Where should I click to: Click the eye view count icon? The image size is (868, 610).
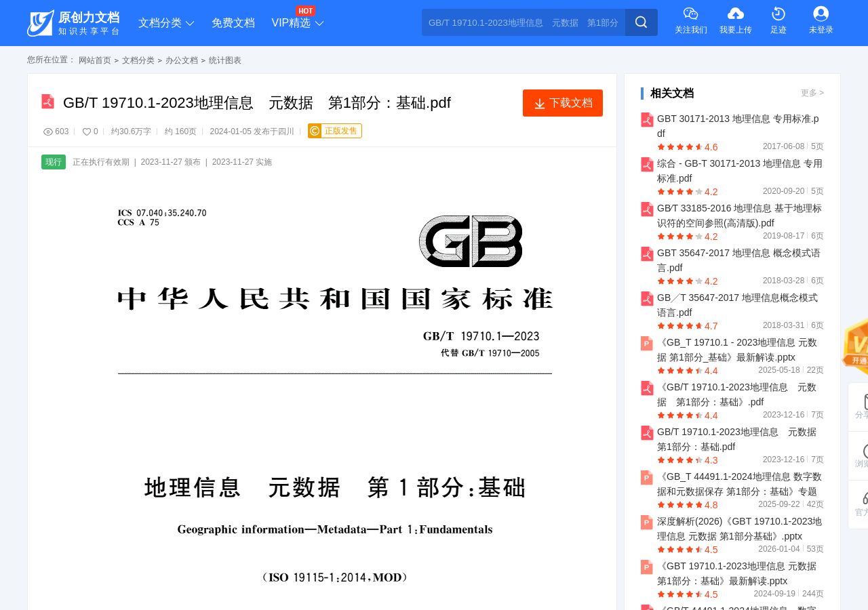pos(48,131)
